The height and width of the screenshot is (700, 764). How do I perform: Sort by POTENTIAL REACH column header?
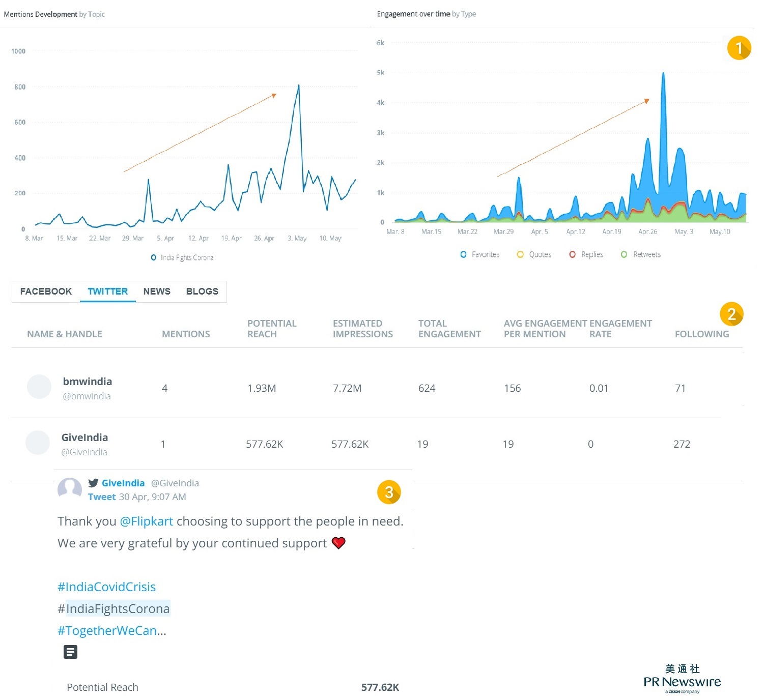point(272,329)
